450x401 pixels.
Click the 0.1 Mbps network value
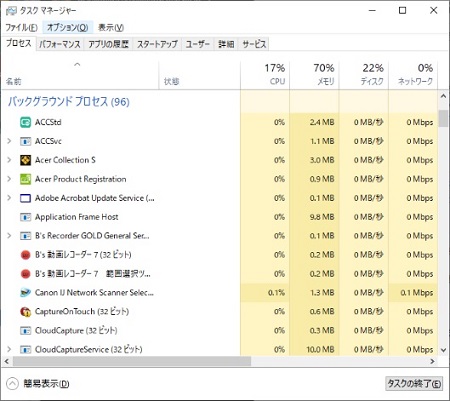tap(417, 293)
